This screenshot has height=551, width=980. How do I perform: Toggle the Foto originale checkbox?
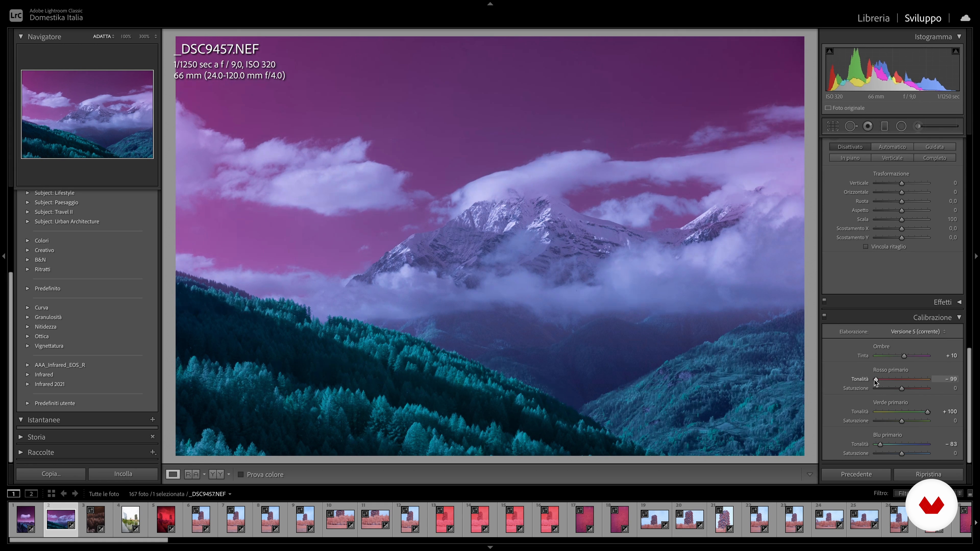point(828,108)
